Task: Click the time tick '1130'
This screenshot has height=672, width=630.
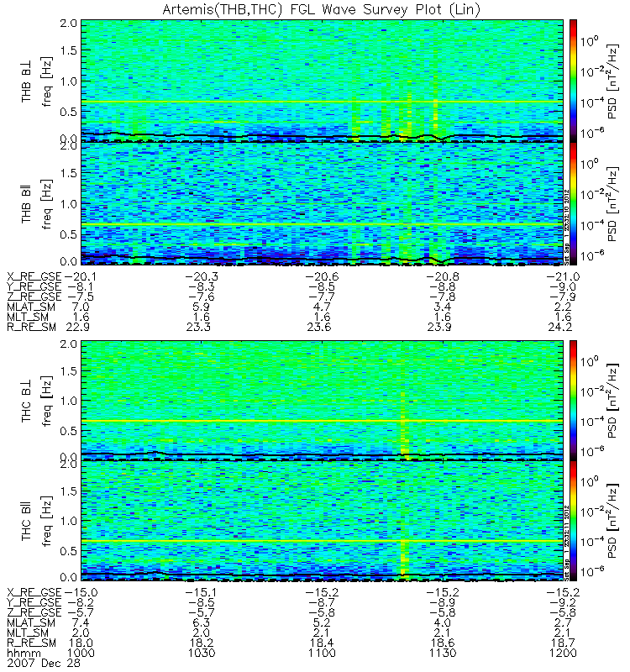Action: (x=443, y=654)
